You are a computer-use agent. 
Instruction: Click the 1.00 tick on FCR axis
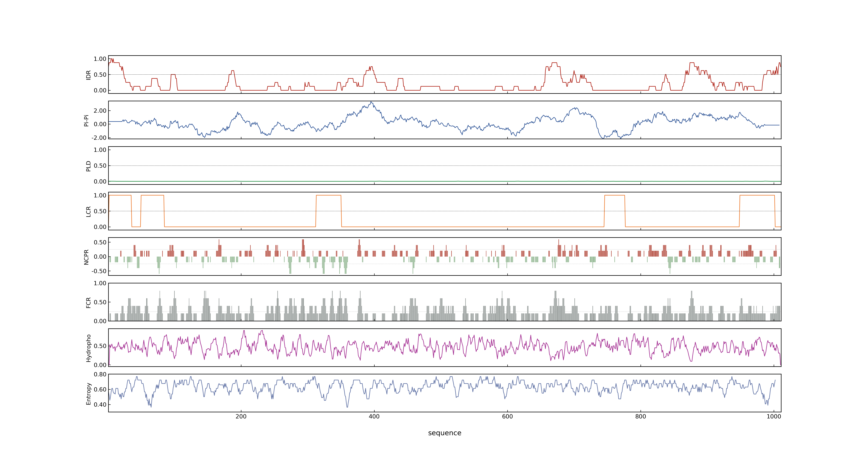tap(100, 283)
